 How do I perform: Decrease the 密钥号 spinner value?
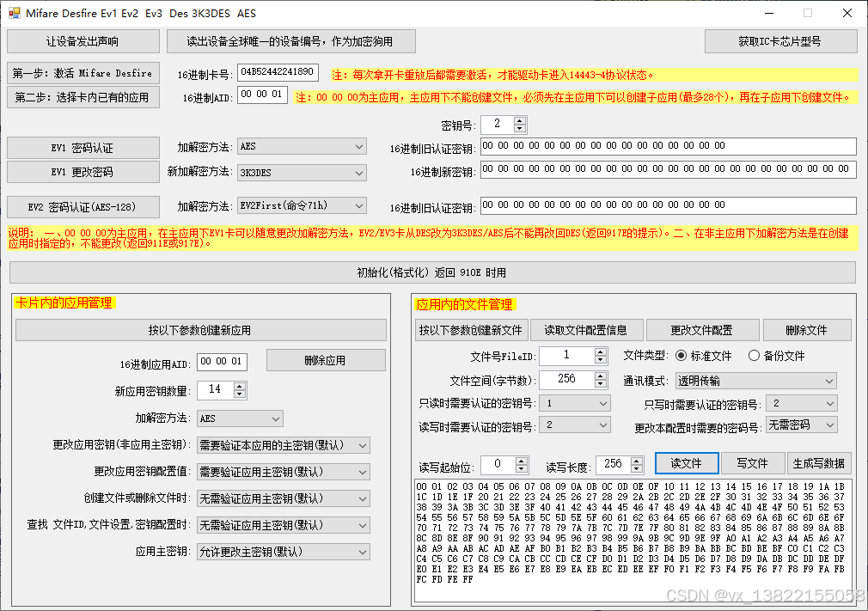[519, 128]
